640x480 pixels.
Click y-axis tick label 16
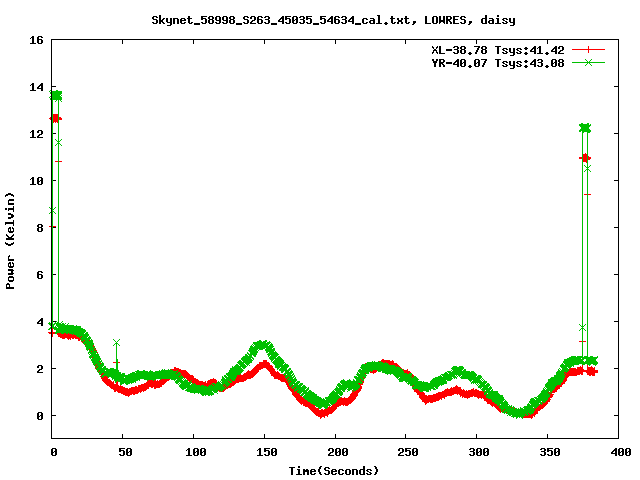click(36, 40)
